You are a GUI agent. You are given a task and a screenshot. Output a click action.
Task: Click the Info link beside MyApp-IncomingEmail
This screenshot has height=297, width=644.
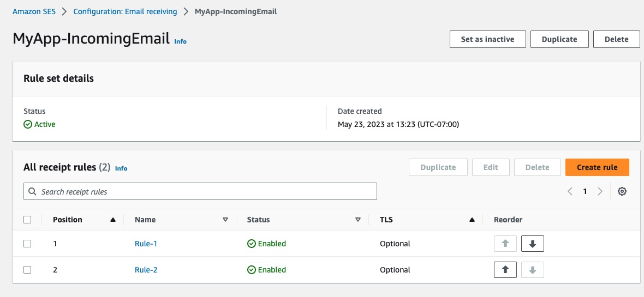point(180,41)
